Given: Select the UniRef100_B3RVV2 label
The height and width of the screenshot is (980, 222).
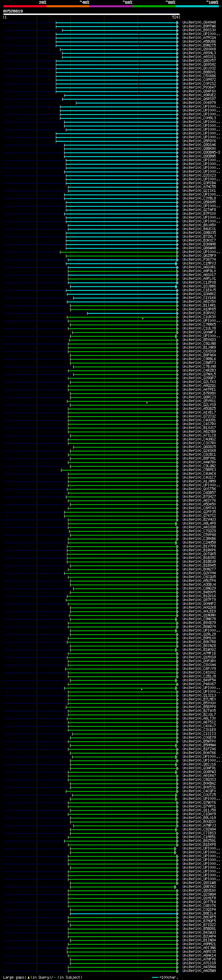Looking at the screenshot, I should coord(199,313).
